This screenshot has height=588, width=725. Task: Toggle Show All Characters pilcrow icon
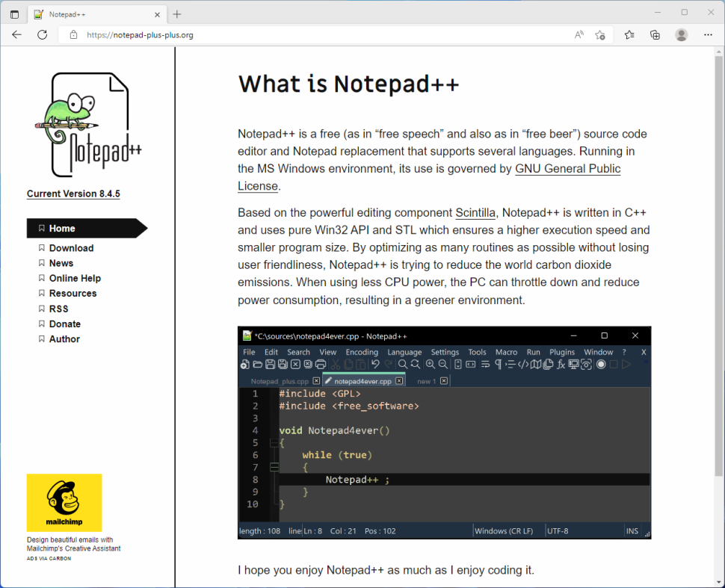coord(498,365)
